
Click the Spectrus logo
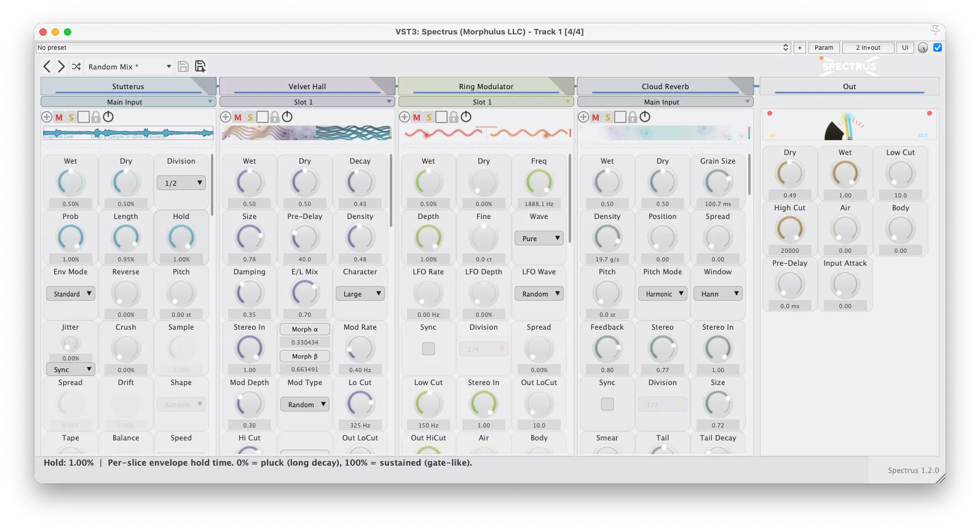pyautogui.click(x=849, y=66)
